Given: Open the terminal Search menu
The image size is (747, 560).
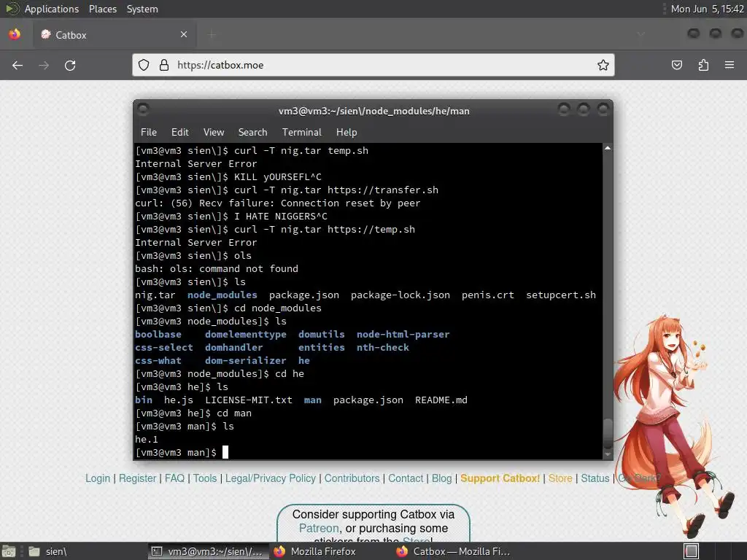Looking at the screenshot, I should (x=252, y=133).
